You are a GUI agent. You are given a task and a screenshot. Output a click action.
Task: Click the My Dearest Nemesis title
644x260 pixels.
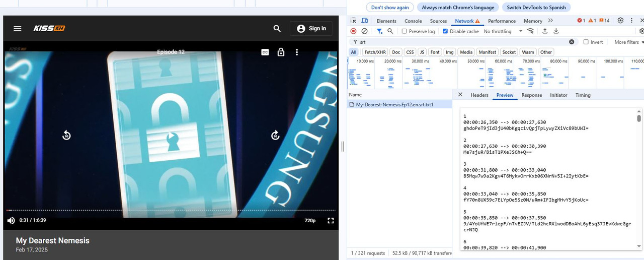point(52,240)
